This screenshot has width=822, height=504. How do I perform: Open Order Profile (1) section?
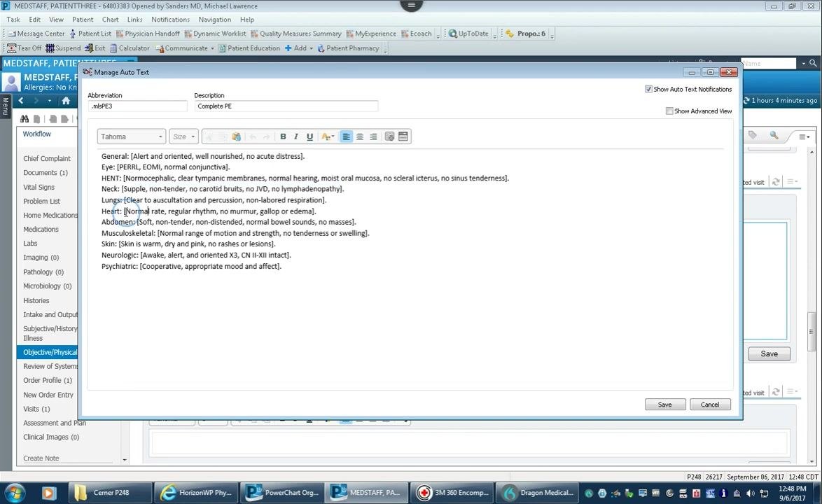pyautogui.click(x=48, y=380)
